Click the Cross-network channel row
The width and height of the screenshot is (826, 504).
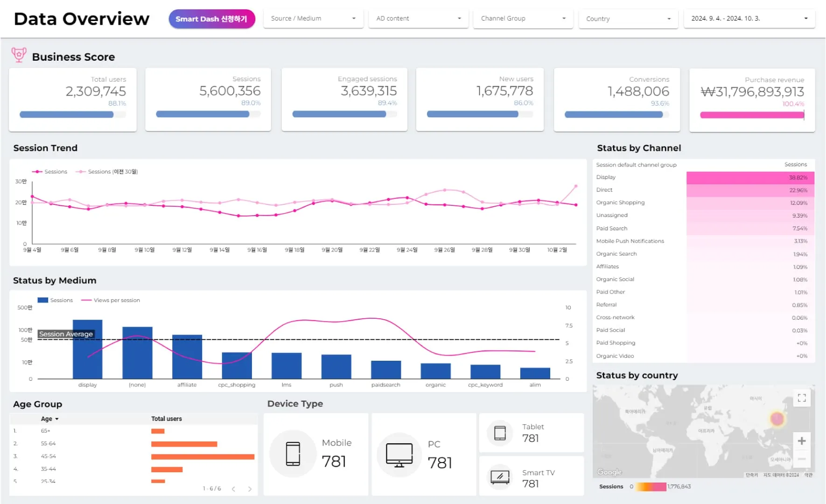[704, 317]
